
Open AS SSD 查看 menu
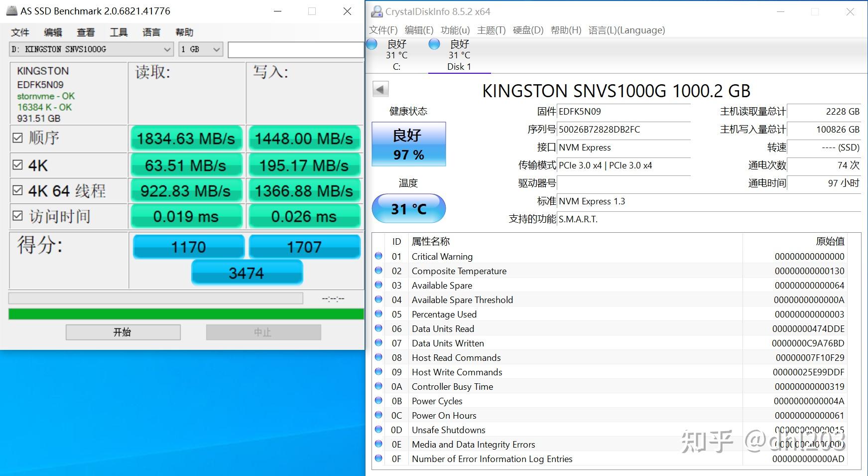pos(86,32)
